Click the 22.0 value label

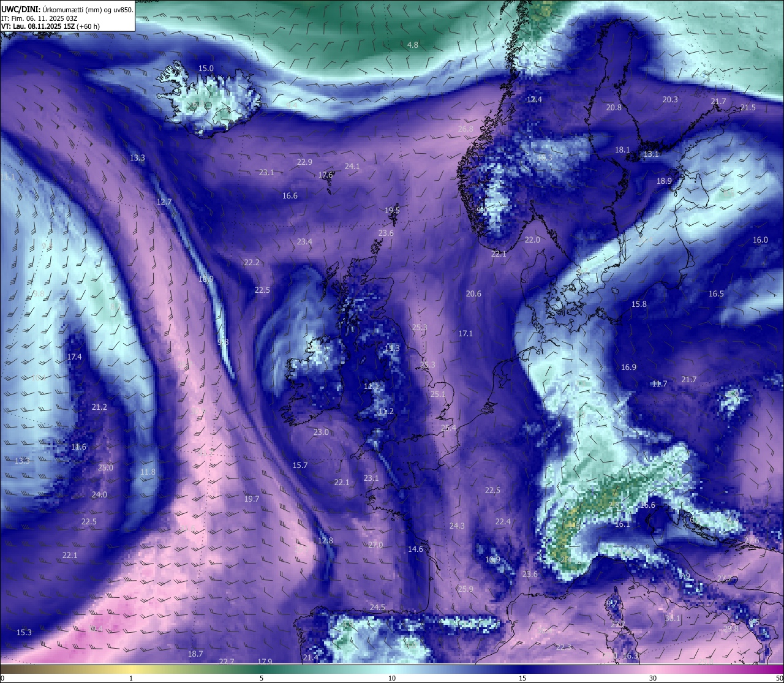(x=532, y=240)
